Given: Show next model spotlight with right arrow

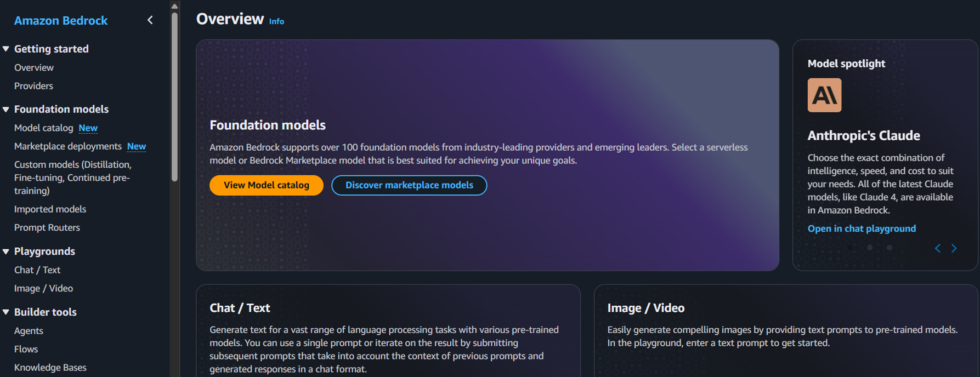Looking at the screenshot, I should pyautogui.click(x=954, y=248).
